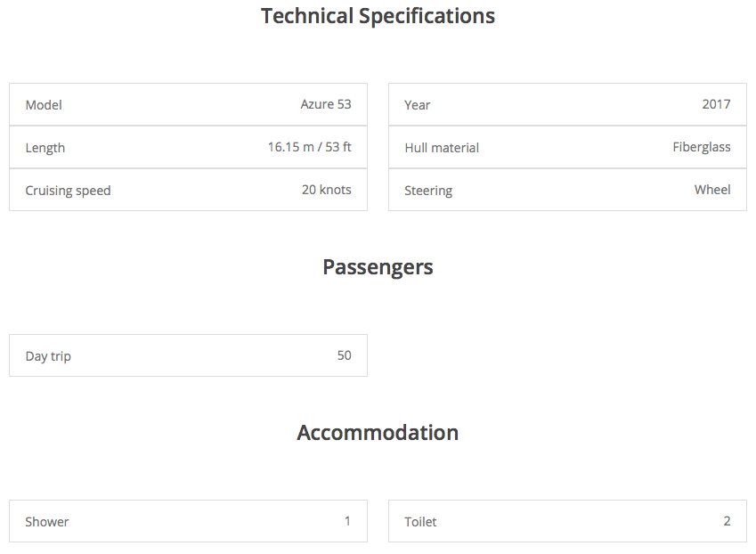This screenshot has width=756, height=554.
Task: Select the Azure 53 model value
Action: [x=326, y=104]
